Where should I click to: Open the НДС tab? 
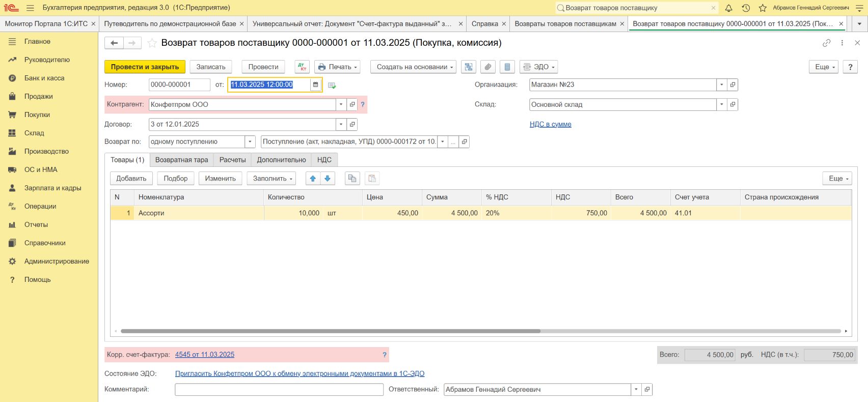(x=324, y=160)
